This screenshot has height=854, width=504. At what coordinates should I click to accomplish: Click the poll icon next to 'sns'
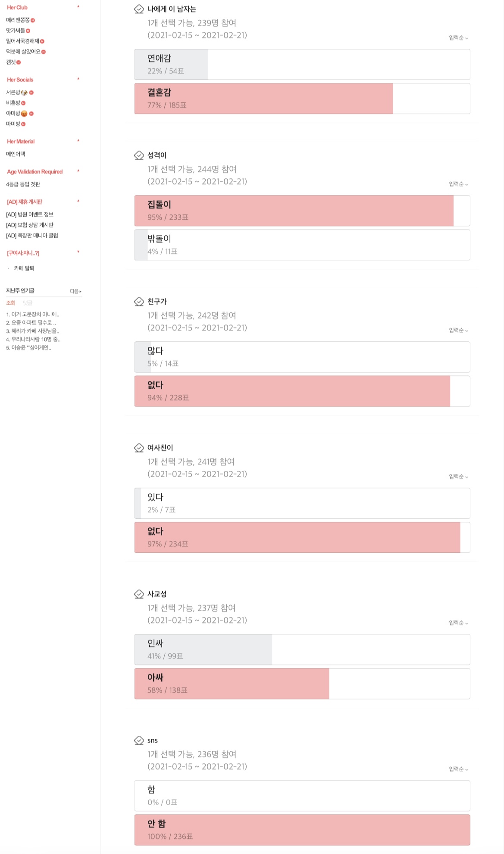[x=139, y=741]
